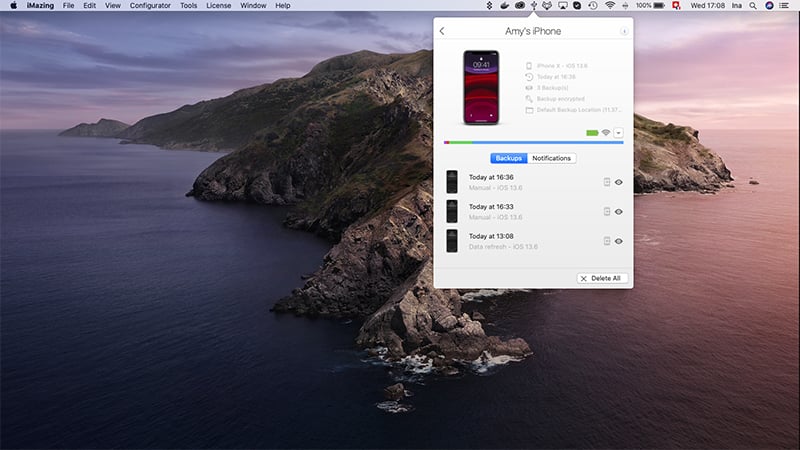
Task: View the Today at 13:08 backup eye icon
Action: 618,241
